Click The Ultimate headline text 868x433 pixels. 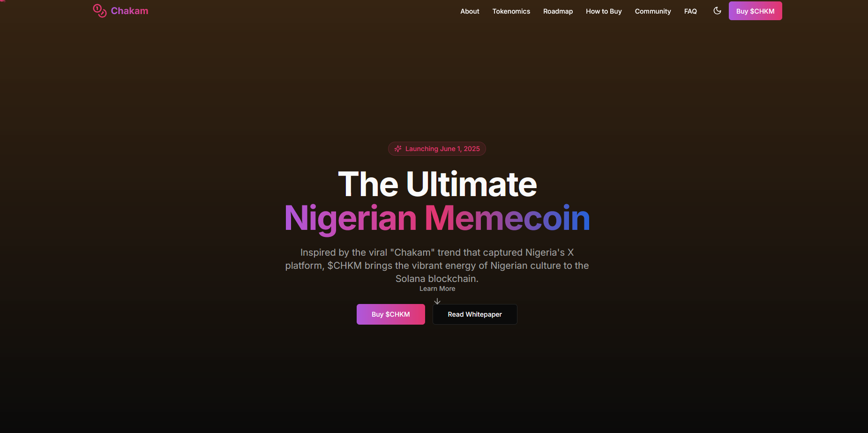click(437, 184)
